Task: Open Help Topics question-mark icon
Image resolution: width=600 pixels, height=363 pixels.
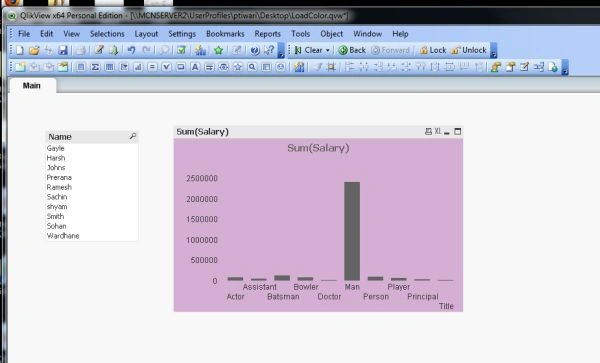Action: click(254, 50)
